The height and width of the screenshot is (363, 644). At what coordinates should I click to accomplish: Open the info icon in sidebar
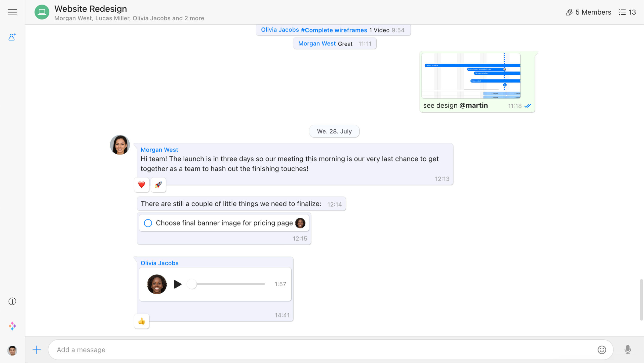tap(12, 301)
